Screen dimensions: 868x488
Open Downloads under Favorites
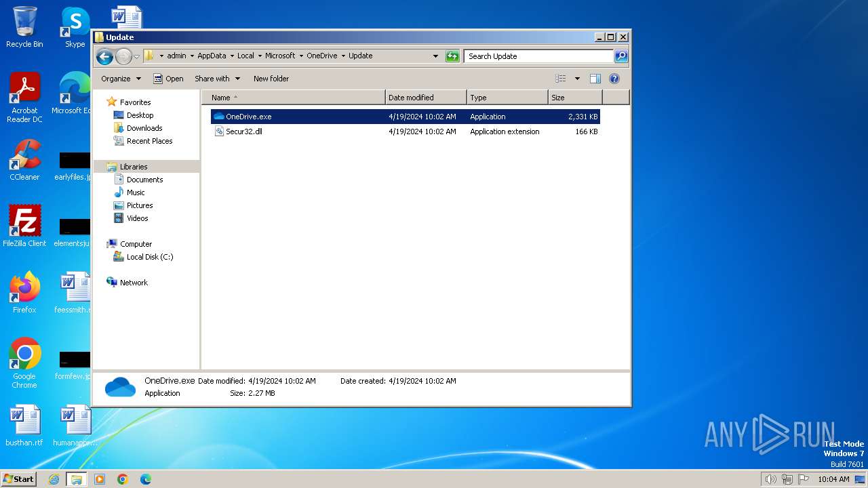coord(144,128)
